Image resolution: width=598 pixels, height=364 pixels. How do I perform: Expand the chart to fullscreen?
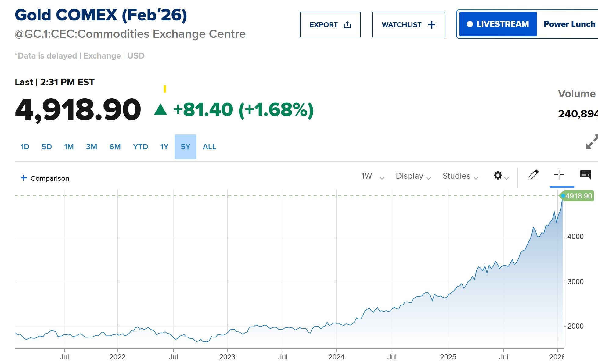coord(591,142)
